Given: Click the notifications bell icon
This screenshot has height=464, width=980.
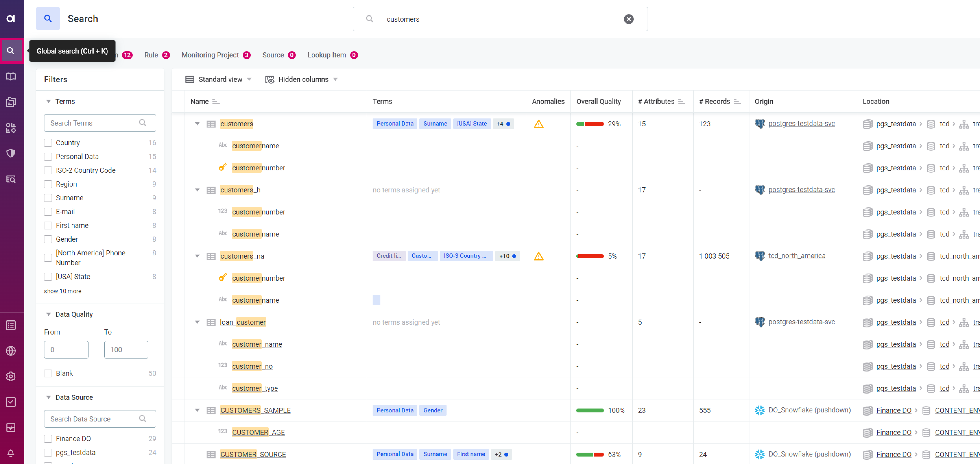Looking at the screenshot, I should pos(11,453).
